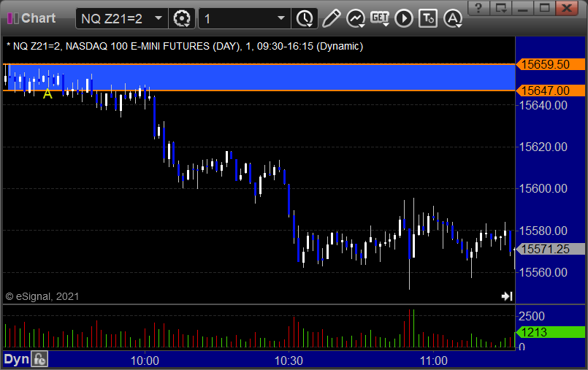
Task: Click the 2500 volume axis label
Action: pyautogui.click(x=531, y=317)
